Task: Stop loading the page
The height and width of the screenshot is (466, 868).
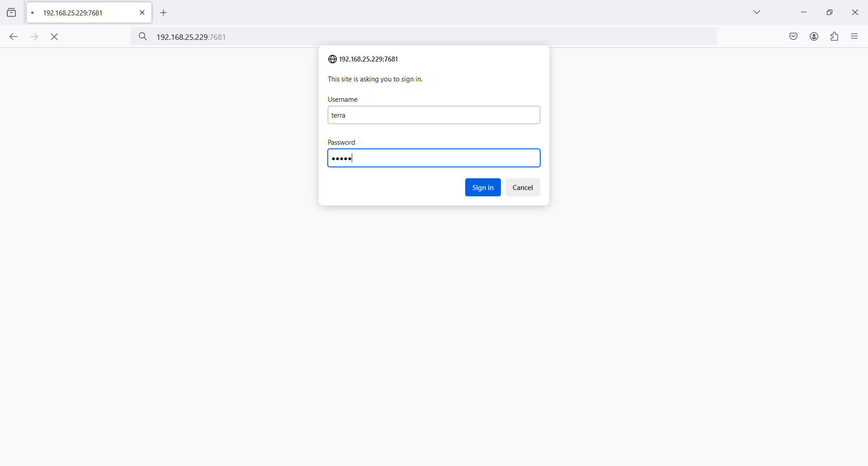Action: coord(55,37)
